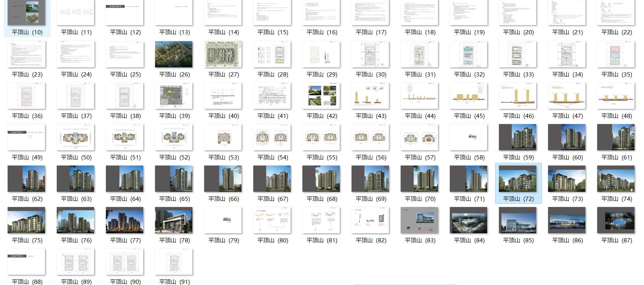Viewport: 644px width, 285px height.
Task: Click the file name 平顶山 (71)
Action: tap(469, 199)
